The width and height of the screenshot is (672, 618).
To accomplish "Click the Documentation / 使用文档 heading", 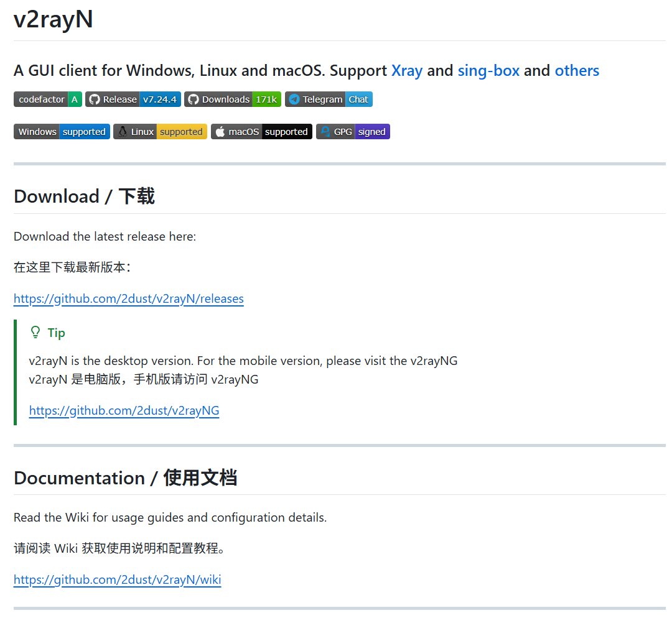I will tap(125, 477).
